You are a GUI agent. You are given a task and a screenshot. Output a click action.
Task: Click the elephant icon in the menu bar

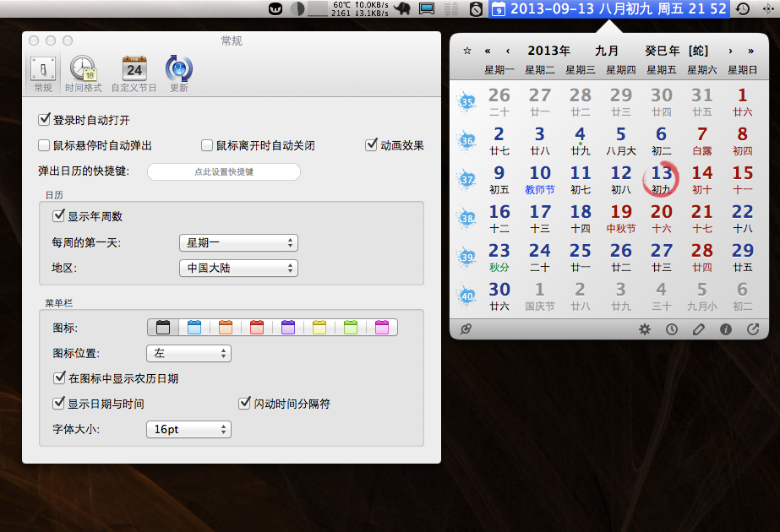point(402,8)
